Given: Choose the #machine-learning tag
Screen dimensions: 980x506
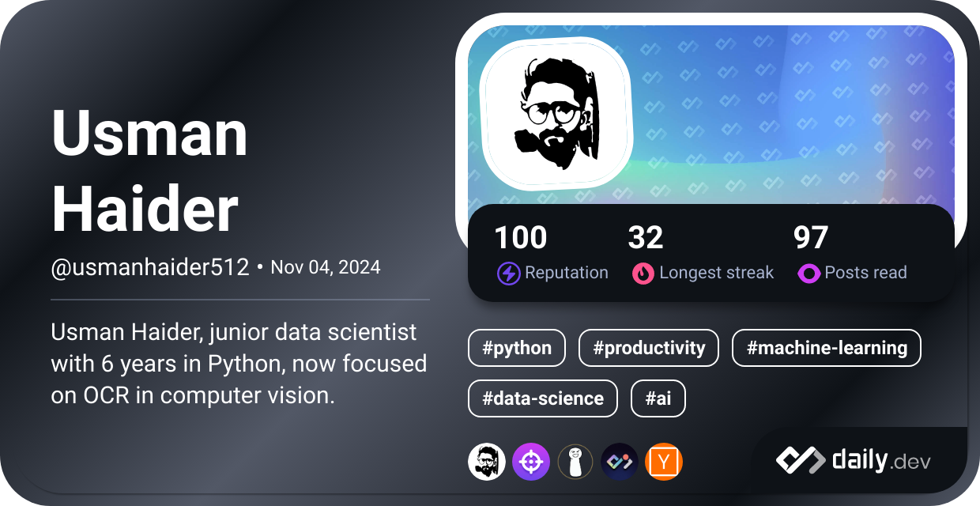Looking at the screenshot, I should [826, 348].
